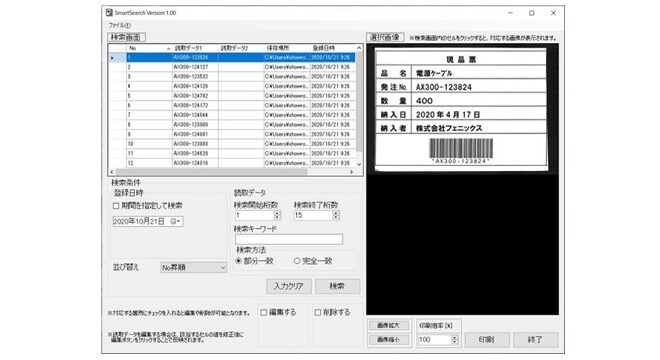Select the cell AX300-124127 in row 2
The height and width of the screenshot is (360, 660).
[x=195, y=67]
